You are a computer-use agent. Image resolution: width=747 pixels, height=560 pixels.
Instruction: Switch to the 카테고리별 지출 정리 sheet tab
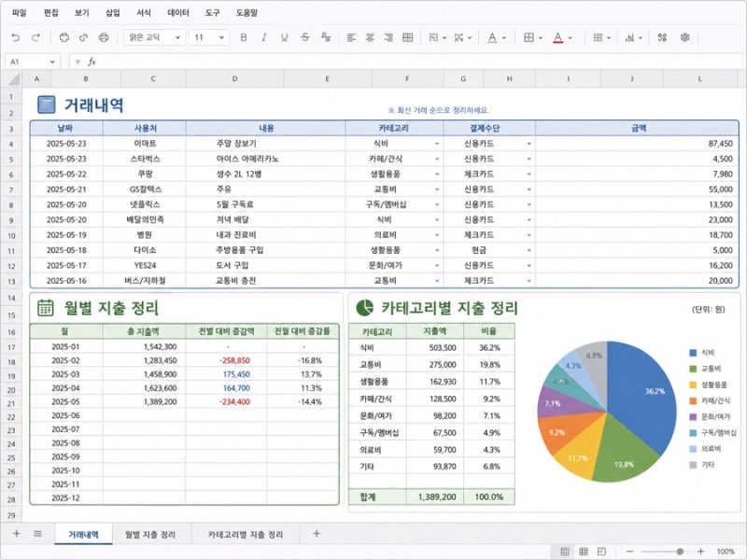point(246,534)
